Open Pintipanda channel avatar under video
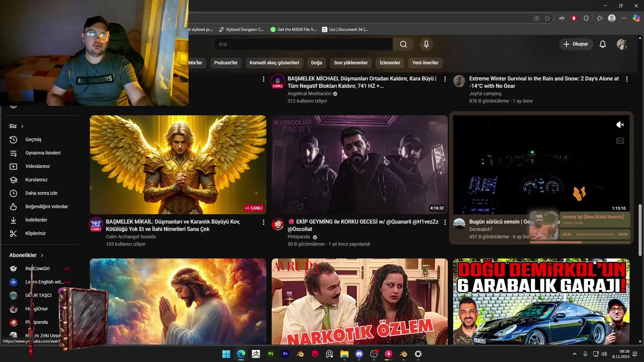Image resolution: width=644 pixels, height=362 pixels. 278,224
